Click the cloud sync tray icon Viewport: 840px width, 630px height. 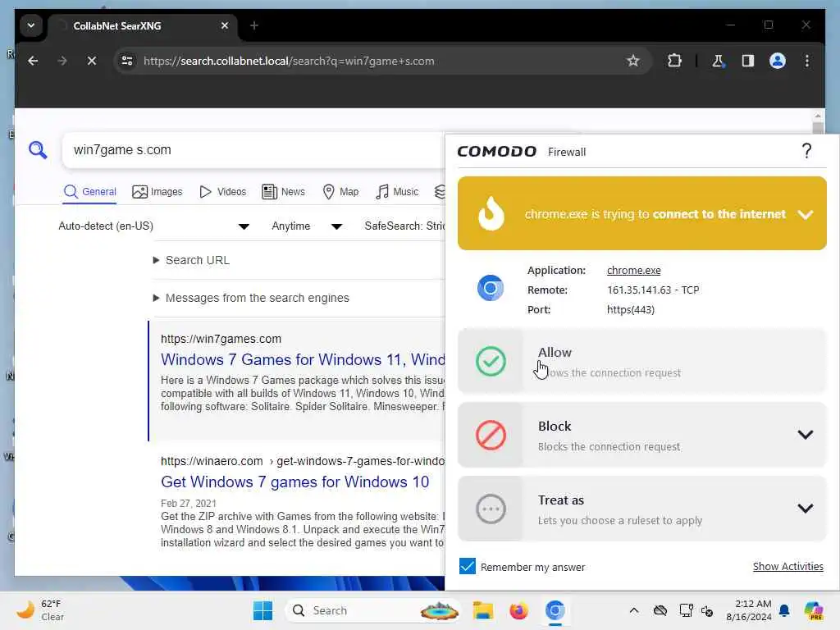pyautogui.click(x=660, y=610)
